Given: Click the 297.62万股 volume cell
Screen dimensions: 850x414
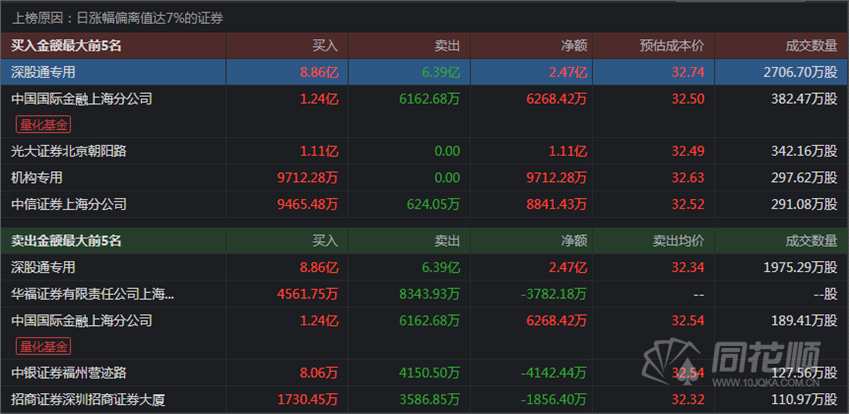Looking at the screenshot, I should point(804,178).
